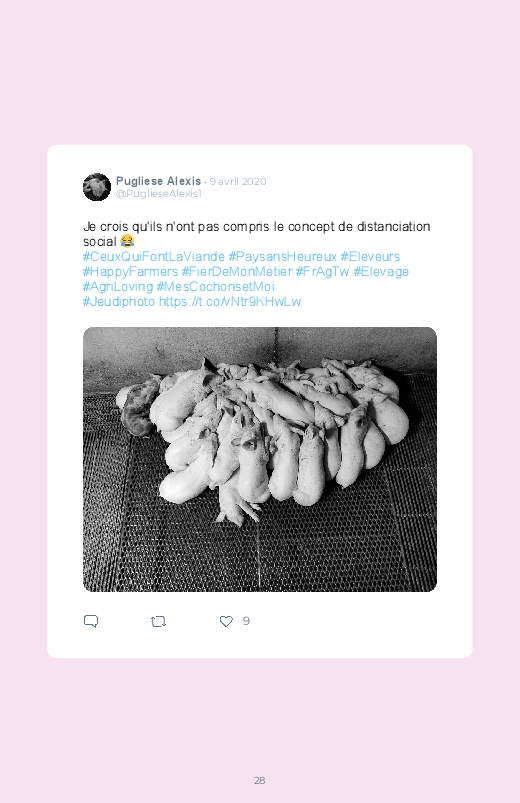The image size is (520, 803).
Task: Open the Pugliese Alexis display name
Action: [x=158, y=181]
